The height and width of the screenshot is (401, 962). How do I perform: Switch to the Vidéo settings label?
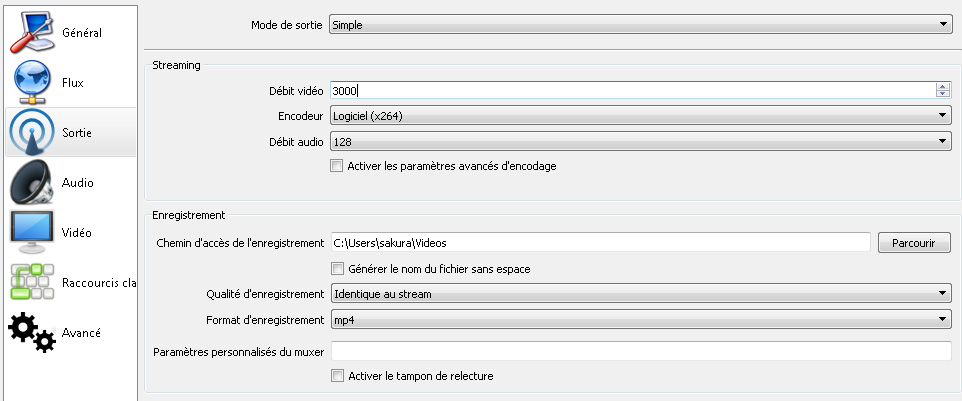(x=77, y=233)
